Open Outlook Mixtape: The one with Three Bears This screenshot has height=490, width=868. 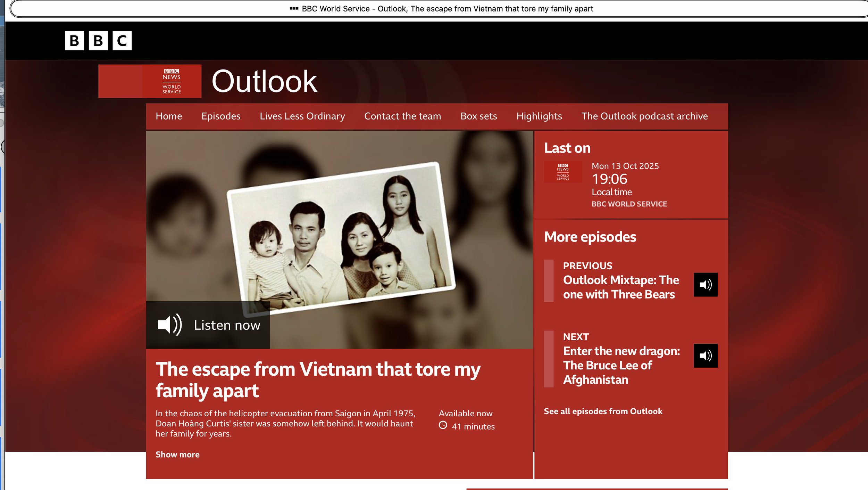tap(621, 287)
